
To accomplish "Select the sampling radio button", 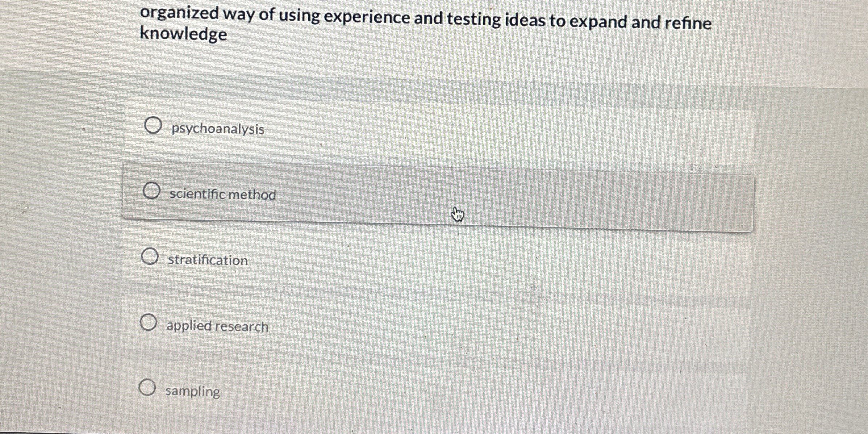I will (x=147, y=388).
